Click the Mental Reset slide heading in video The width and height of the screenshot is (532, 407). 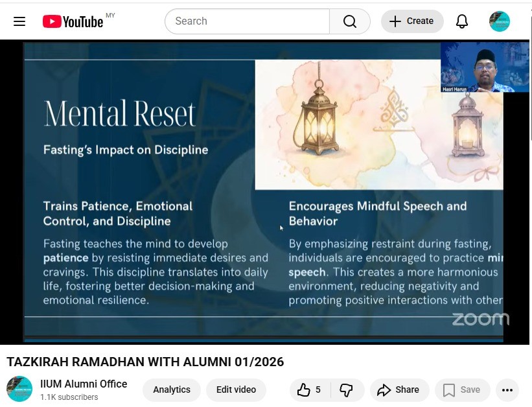(x=119, y=114)
